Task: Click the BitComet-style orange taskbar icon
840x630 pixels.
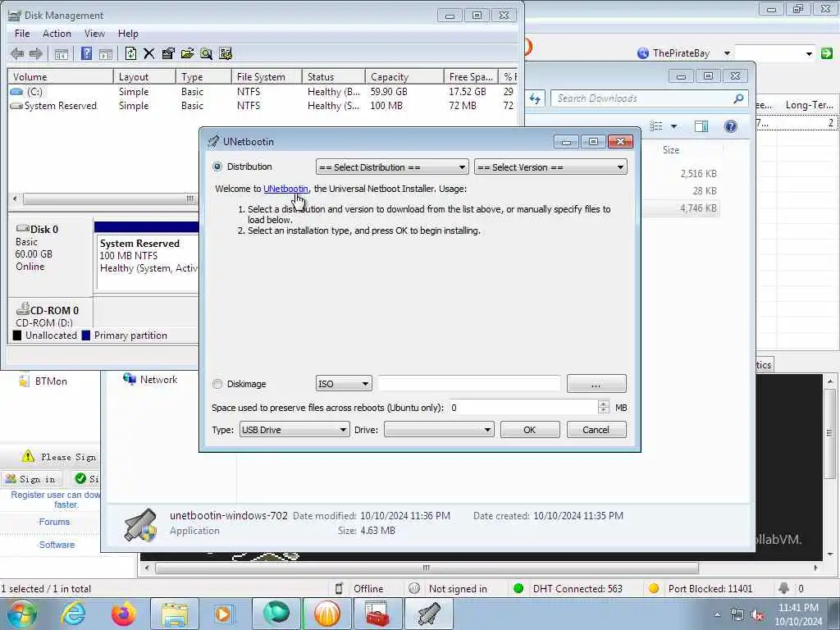Action: coord(326,614)
